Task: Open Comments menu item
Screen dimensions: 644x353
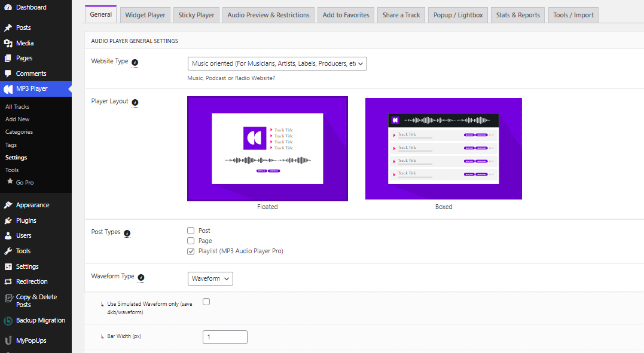Action: 36,73
